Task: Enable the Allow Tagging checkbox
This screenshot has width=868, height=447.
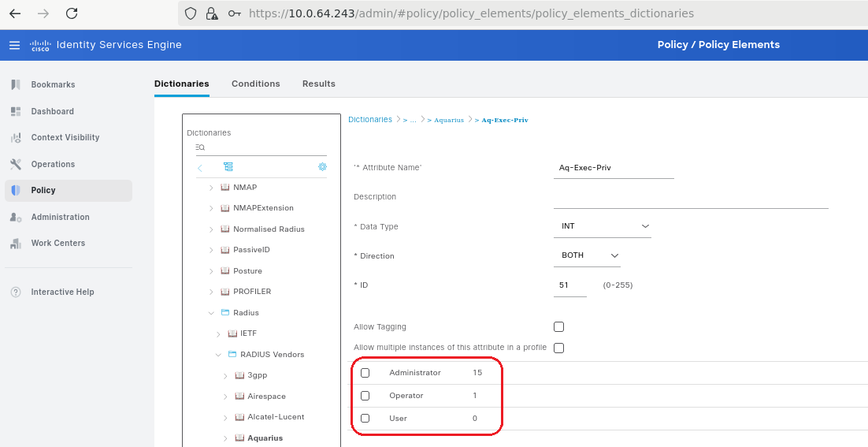Action: pos(558,327)
